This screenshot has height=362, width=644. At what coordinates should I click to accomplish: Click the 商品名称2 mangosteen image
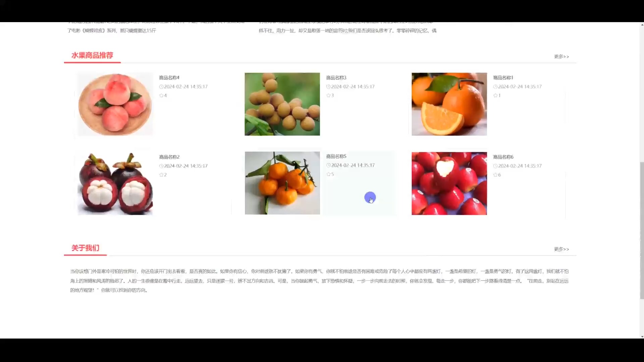click(115, 183)
